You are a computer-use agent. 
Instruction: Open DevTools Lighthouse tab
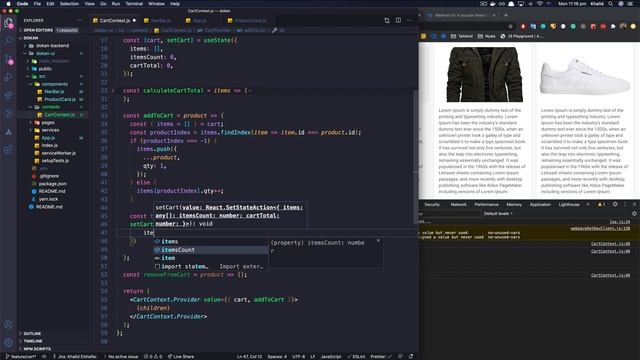[x=569, y=204]
